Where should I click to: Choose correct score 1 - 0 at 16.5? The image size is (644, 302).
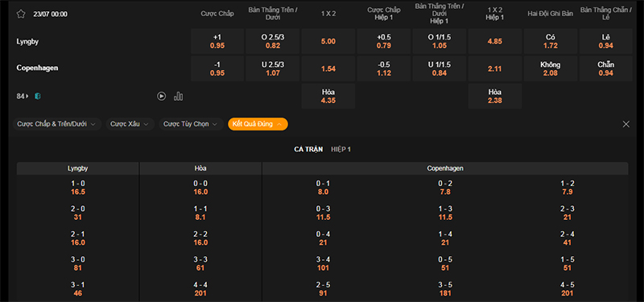click(77, 188)
